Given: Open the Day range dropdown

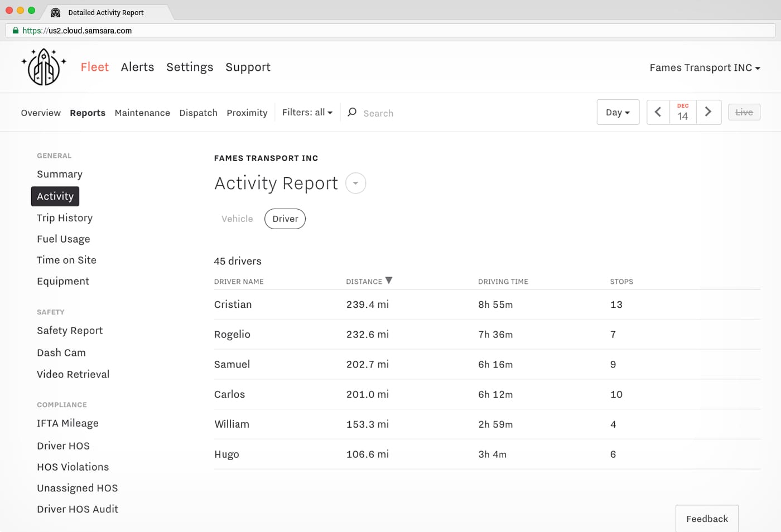Looking at the screenshot, I should point(618,112).
